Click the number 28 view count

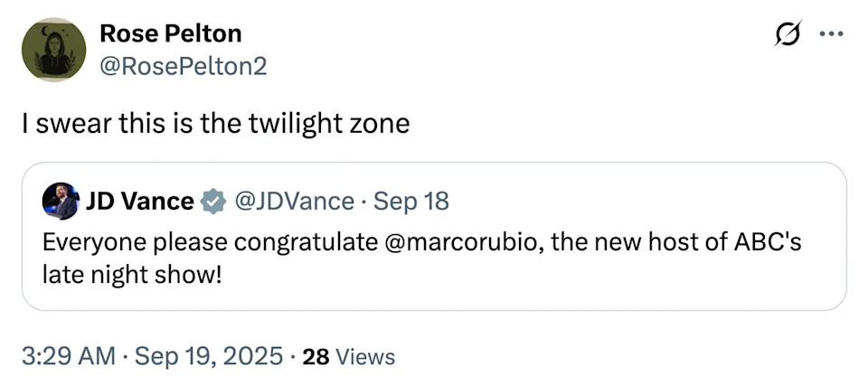pos(315,357)
